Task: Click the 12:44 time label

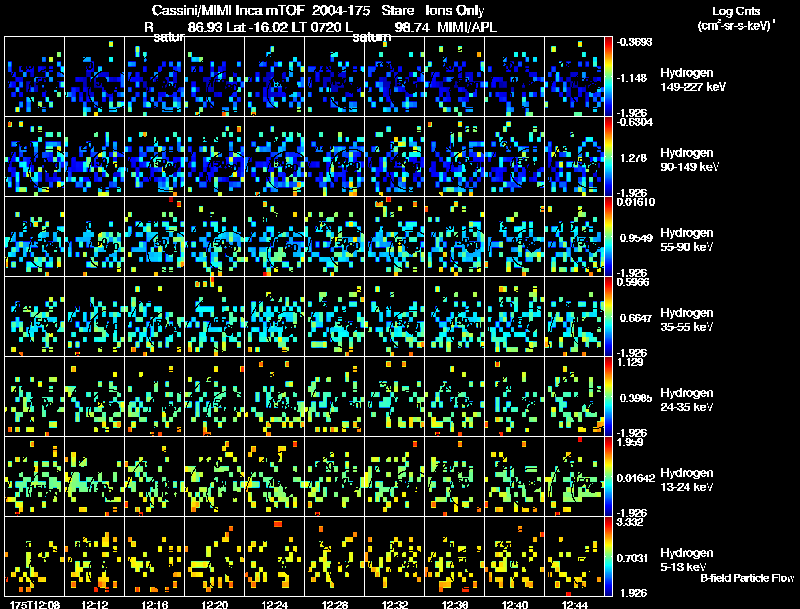Action: tap(574, 604)
